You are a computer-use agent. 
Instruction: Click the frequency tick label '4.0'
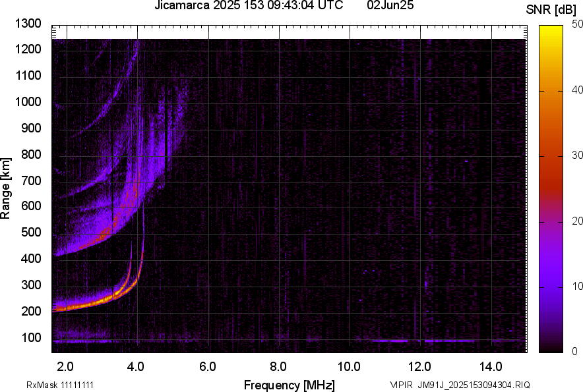(136, 367)
